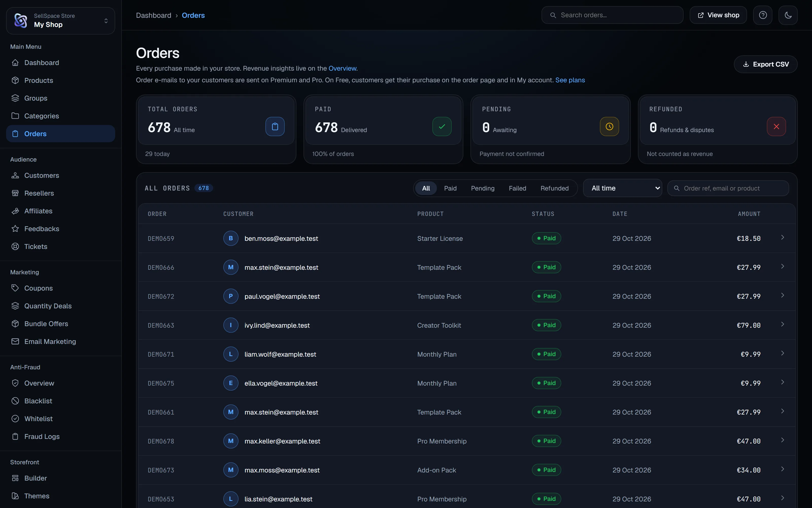The image size is (812, 508).
Task: Click the Pending clock icon
Action: tap(609, 127)
